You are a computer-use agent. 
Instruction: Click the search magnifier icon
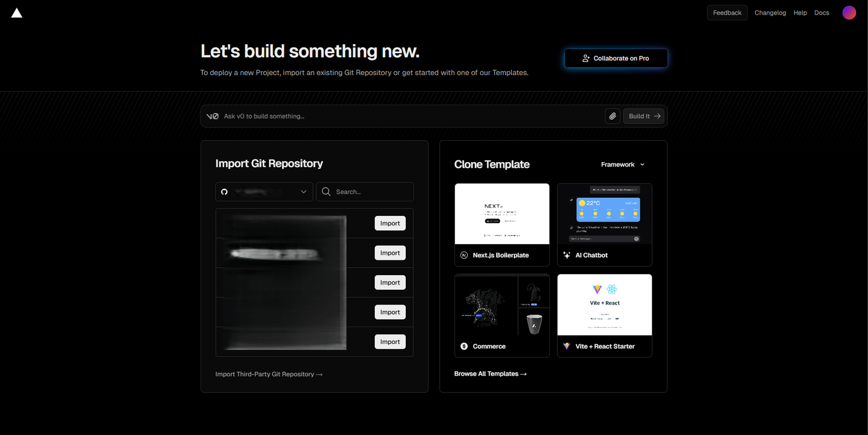(x=326, y=192)
